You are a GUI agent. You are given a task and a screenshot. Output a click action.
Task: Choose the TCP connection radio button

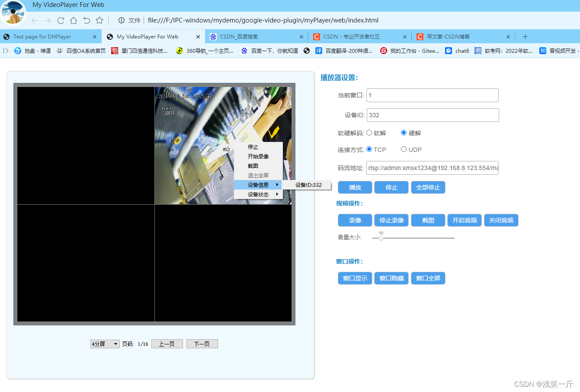point(369,149)
